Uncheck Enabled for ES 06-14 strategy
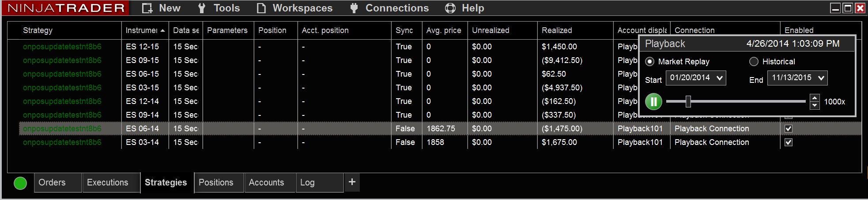The width and height of the screenshot is (868, 200). [789, 129]
